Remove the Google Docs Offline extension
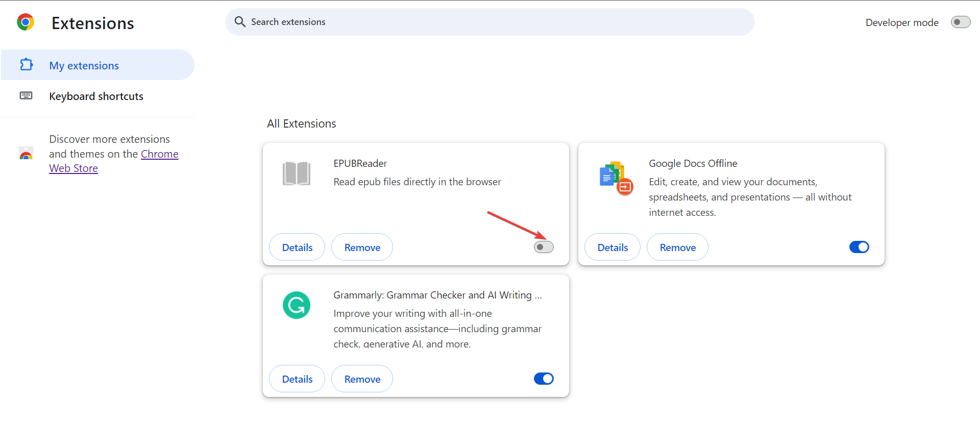The width and height of the screenshot is (980, 448). [x=678, y=247]
